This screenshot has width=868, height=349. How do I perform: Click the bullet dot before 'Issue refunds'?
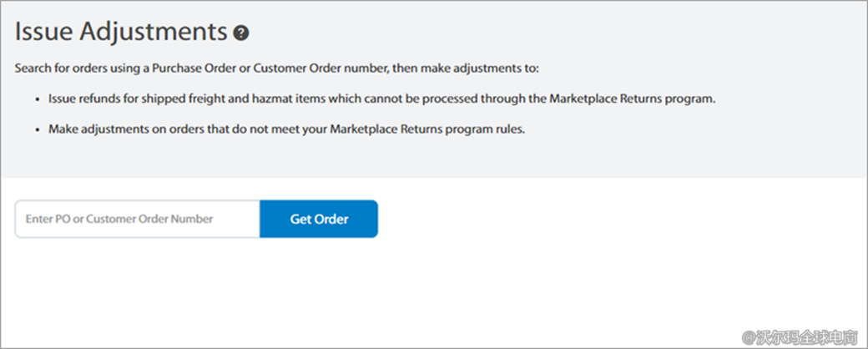37,99
